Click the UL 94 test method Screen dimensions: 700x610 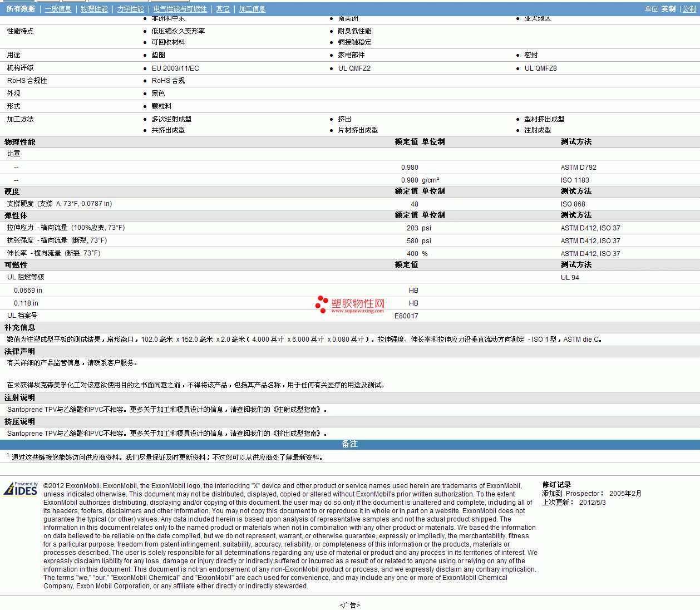coord(570,278)
